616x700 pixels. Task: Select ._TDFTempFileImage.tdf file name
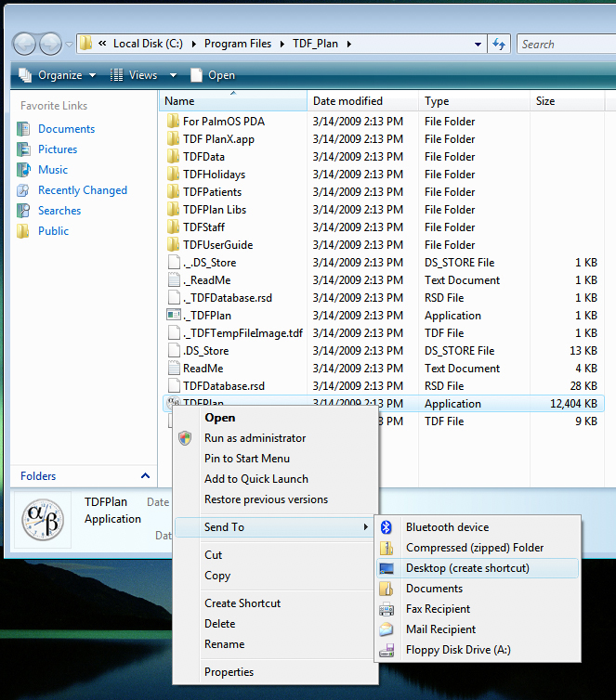[242, 333]
